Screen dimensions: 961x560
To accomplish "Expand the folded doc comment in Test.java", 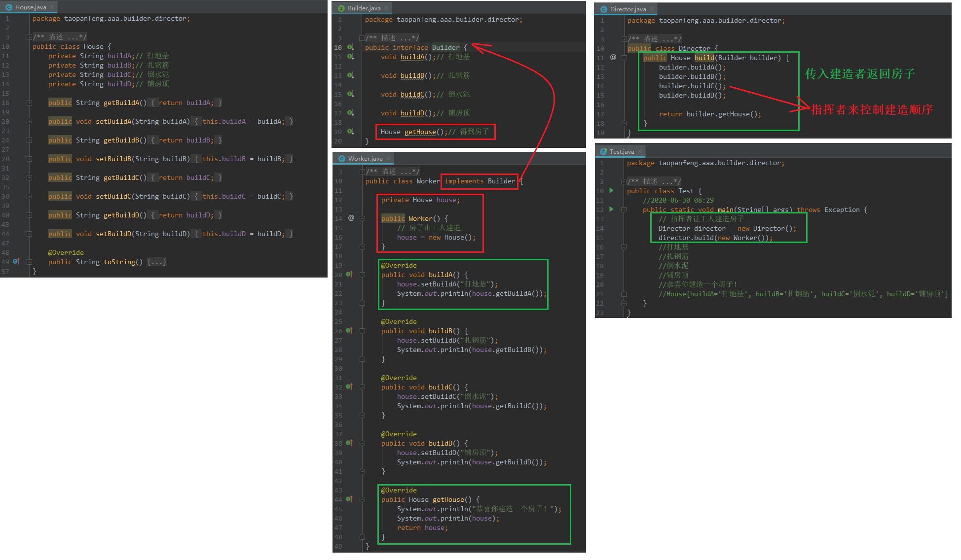I will click(624, 181).
